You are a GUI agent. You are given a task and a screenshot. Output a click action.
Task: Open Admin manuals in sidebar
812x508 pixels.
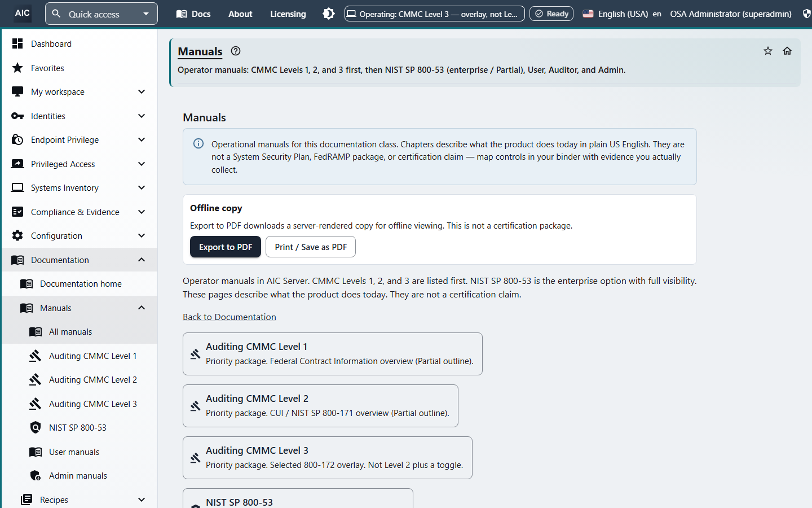(x=80, y=476)
